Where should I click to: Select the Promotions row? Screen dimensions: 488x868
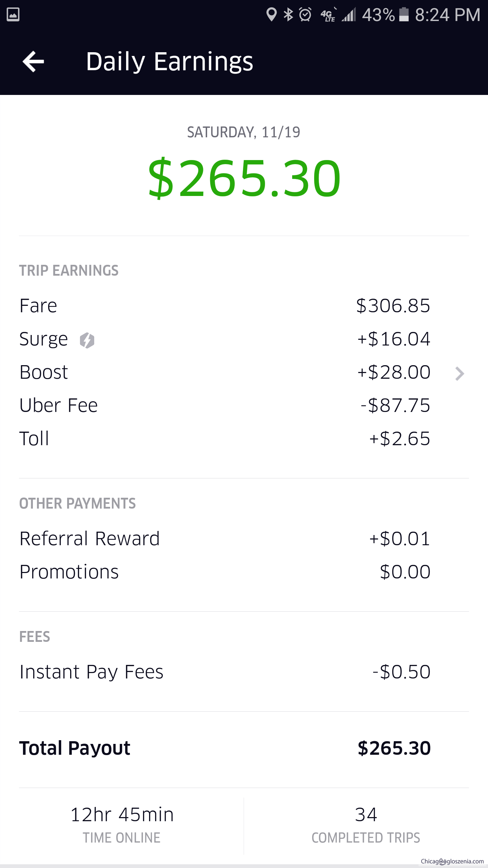tap(224, 572)
